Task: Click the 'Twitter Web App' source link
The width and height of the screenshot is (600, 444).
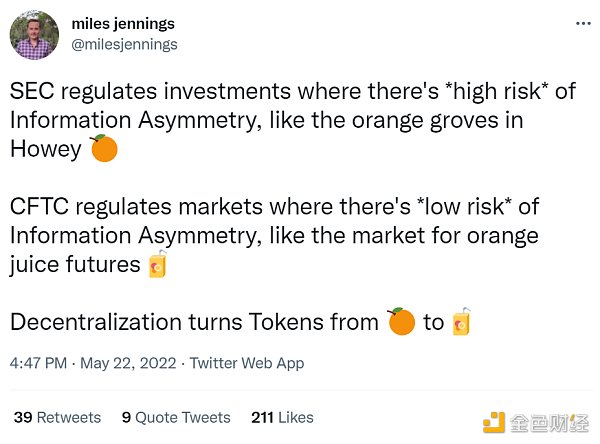Action: click(247, 363)
